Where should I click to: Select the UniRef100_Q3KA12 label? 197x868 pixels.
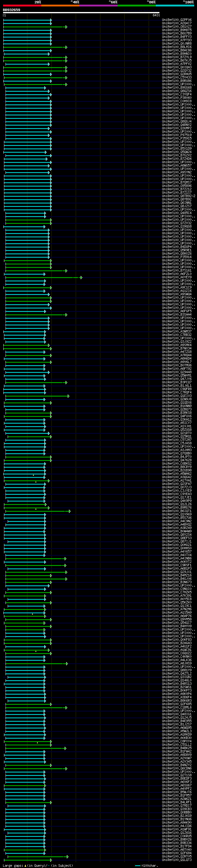coord(177,419)
